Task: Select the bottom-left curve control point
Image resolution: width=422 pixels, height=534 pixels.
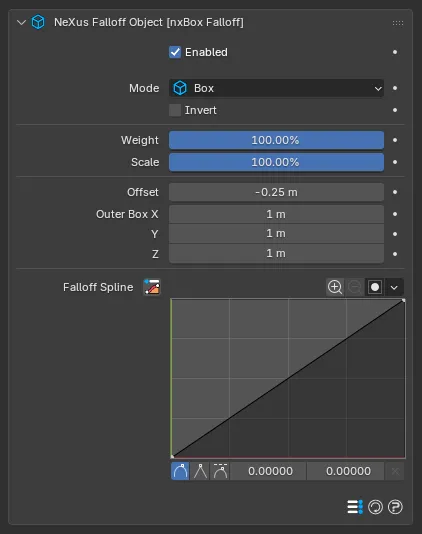Action: point(172,456)
